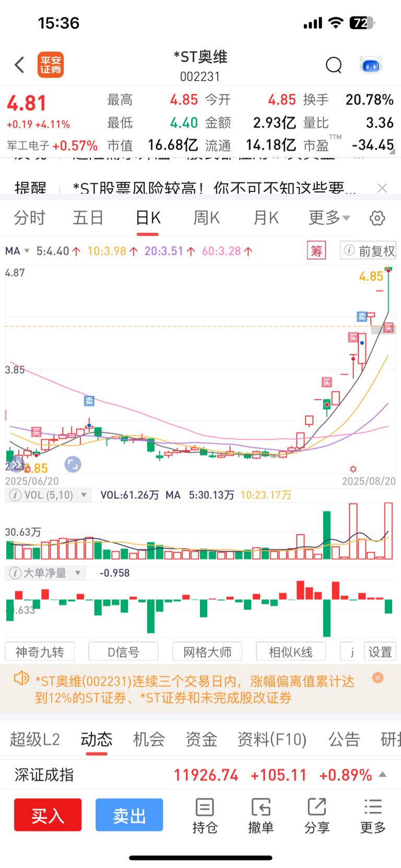
Task: Select the 日K chart tab
Action: tap(148, 218)
